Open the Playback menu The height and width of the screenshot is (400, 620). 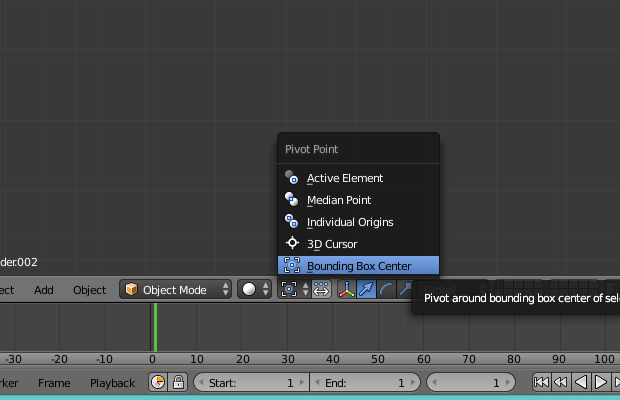tap(112, 383)
